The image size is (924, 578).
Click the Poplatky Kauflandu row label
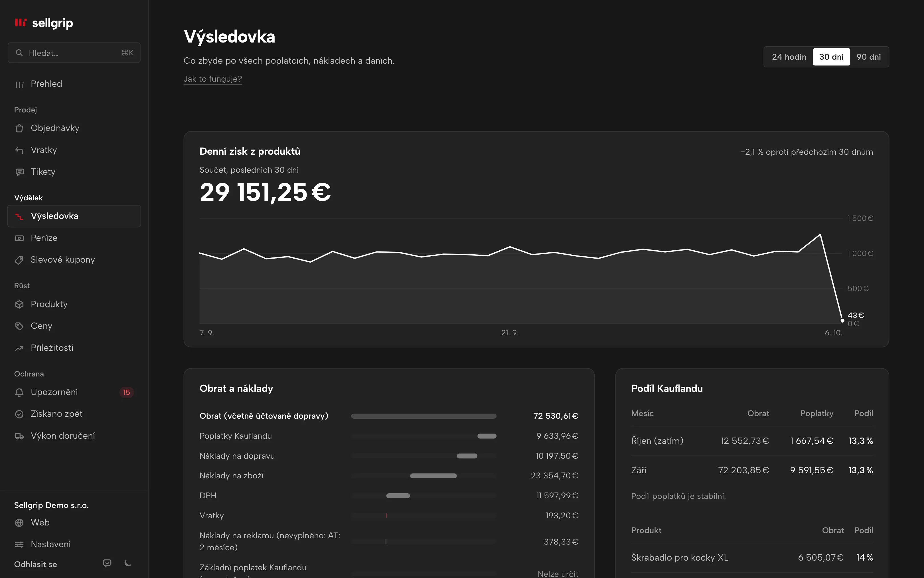(x=236, y=436)
